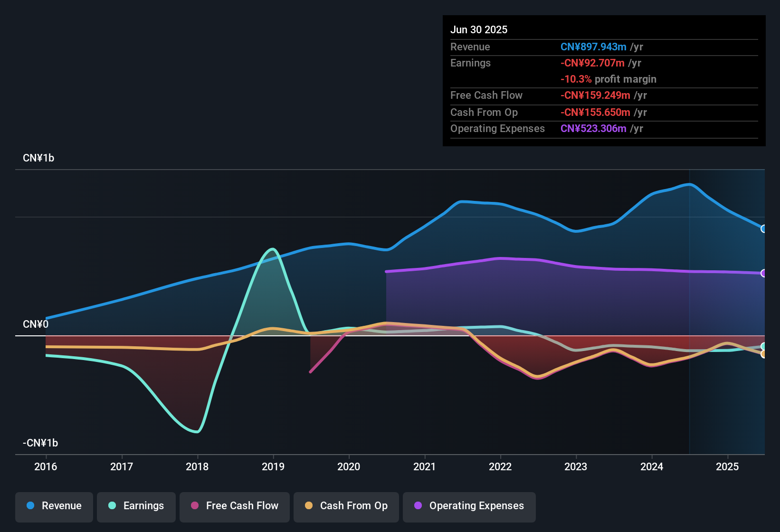Image resolution: width=780 pixels, height=532 pixels.
Task: Click the CN¥1b axis label
Action: tap(39, 158)
